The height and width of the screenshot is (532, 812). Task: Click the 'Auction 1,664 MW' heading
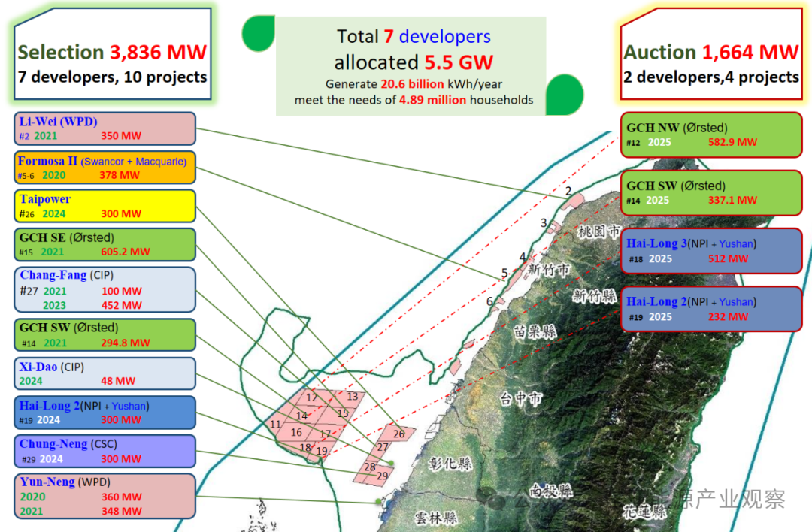(711, 52)
